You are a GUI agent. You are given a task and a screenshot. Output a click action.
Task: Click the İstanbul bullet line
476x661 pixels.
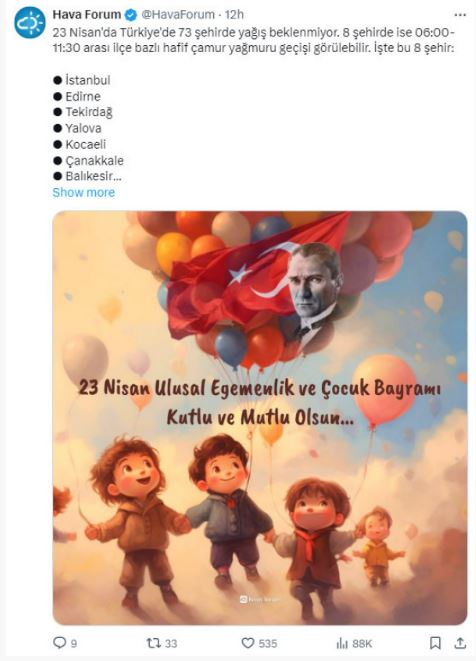82,80
